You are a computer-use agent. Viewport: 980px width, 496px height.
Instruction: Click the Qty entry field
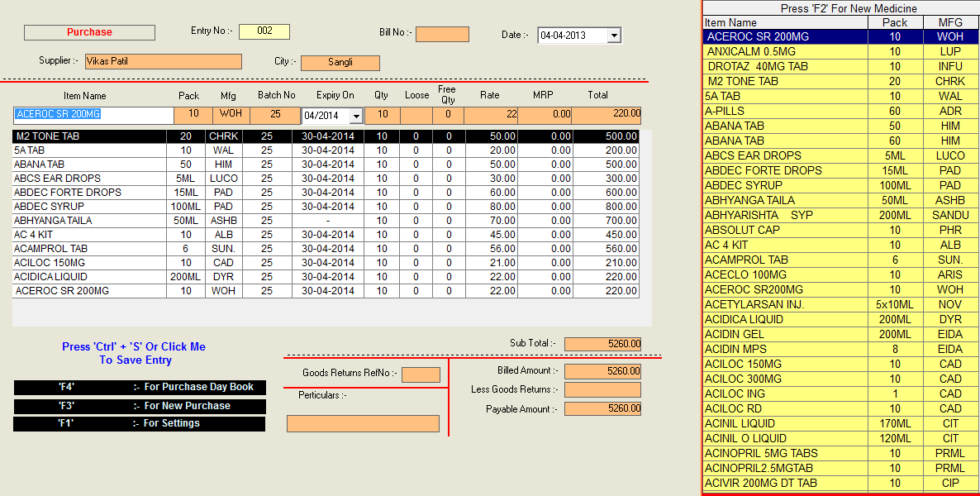[383, 115]
